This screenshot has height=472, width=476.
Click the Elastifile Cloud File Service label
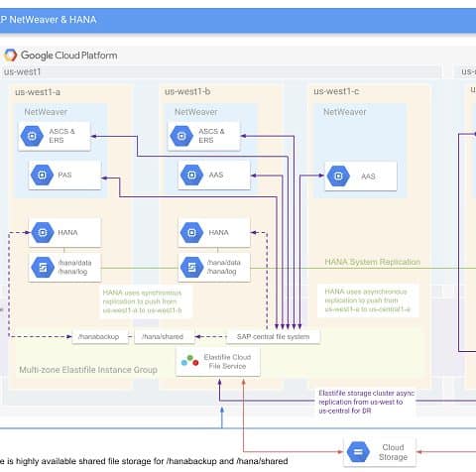pyautogui.click(x=227, y=362)
